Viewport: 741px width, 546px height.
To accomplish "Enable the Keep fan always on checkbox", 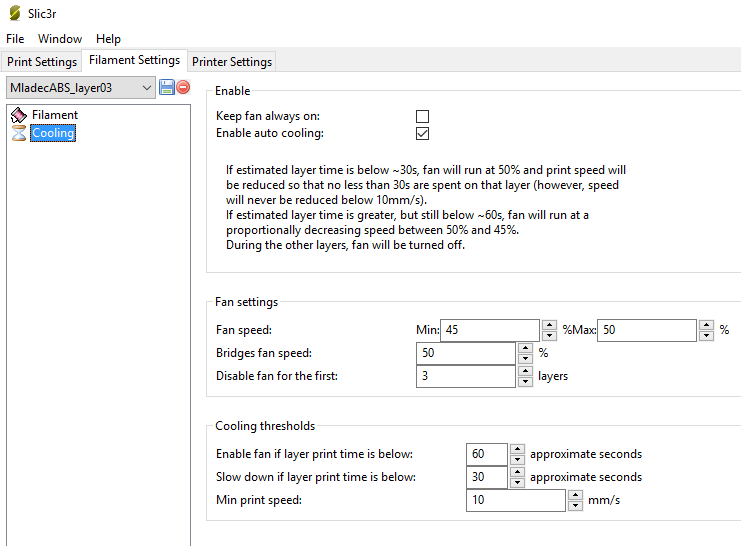I will click(x=422, y=116).
